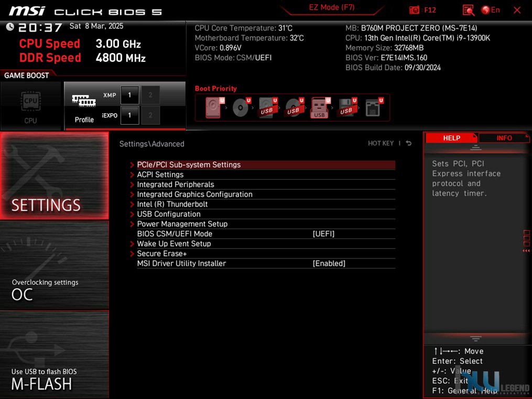Take a screenshot with F12 camera icon

coord(414,10)
